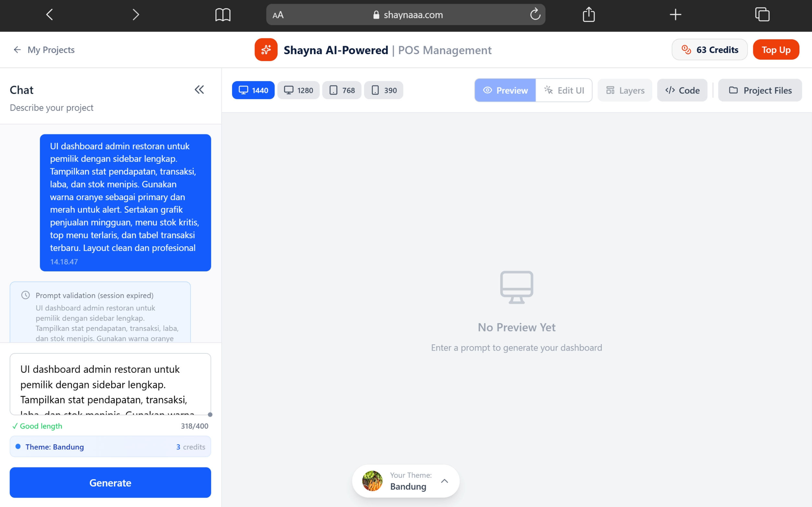Tap the Safari share icon
This screenshot has height=507, width=812.
pyautogui.click(x=588, y=15)
